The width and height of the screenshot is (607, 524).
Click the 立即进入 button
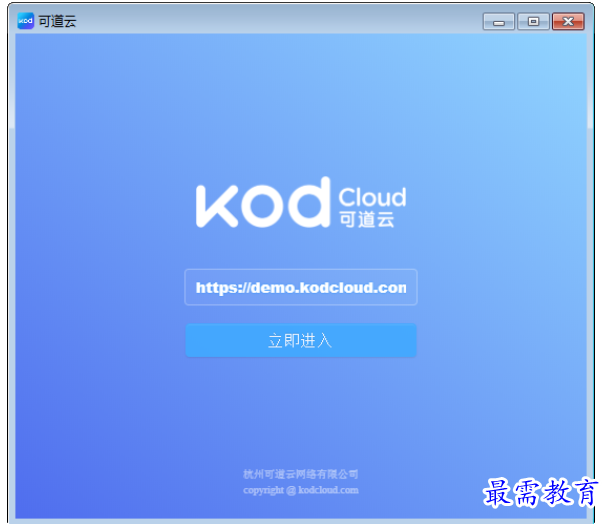[x=301, y=341]
